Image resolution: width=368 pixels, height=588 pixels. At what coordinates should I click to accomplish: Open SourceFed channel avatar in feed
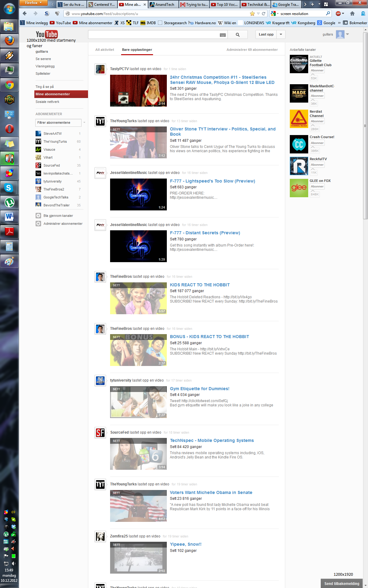pyautogui.click(x=100, y=433)
